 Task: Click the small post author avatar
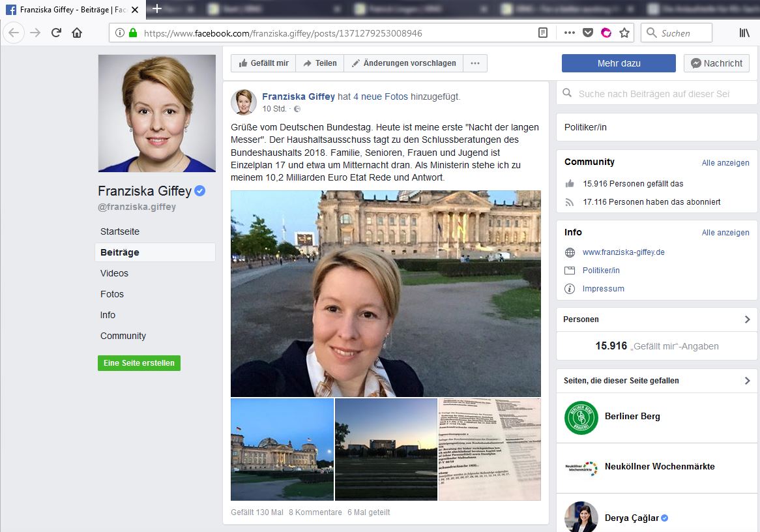pyautogui.click(x=243, y=102)
